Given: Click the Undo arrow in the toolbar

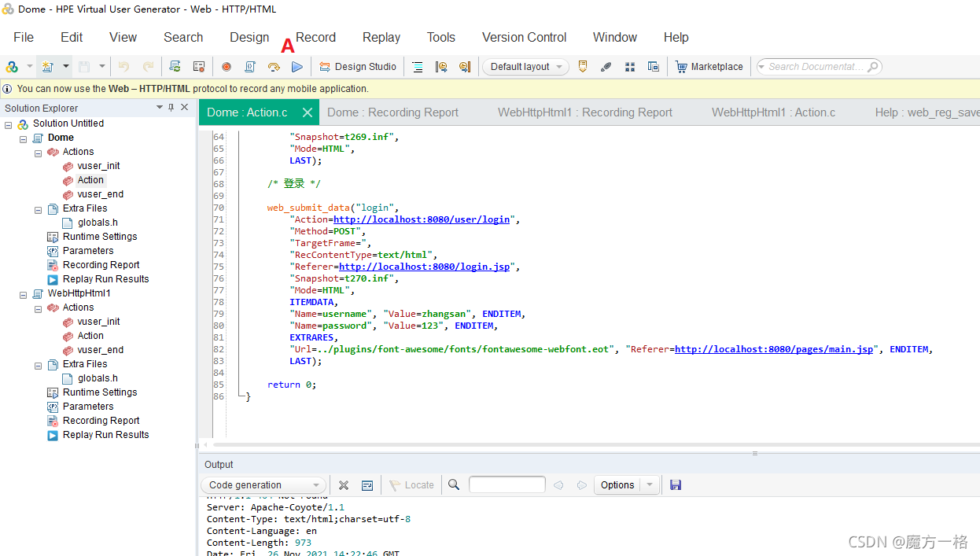Looking at the screenshot, I should point(123,67).
